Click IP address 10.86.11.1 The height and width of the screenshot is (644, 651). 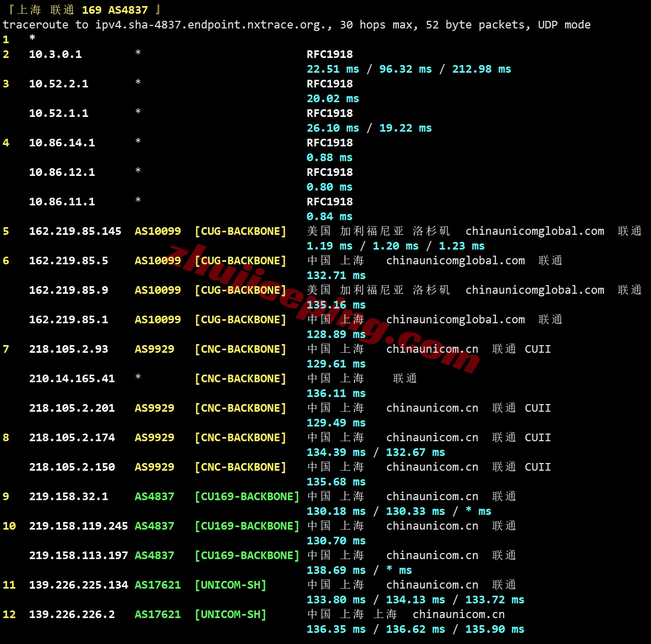62,202
